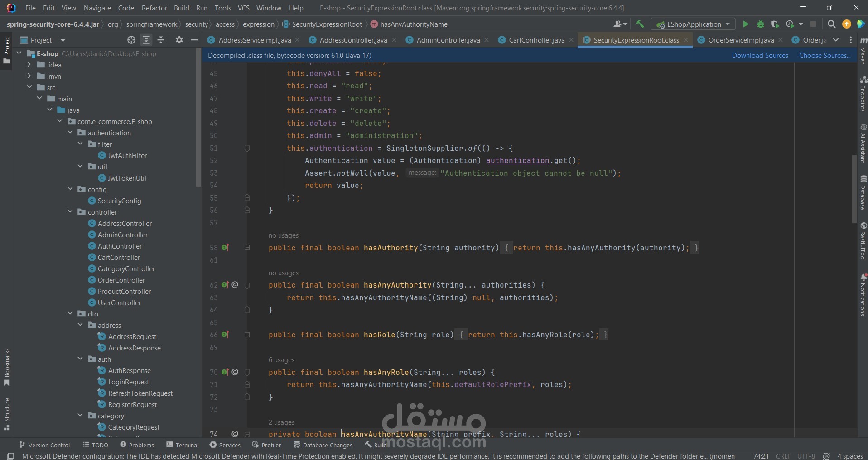868x460 pixels.
Task: Open the VCS menu
Action: pos(244,8)
